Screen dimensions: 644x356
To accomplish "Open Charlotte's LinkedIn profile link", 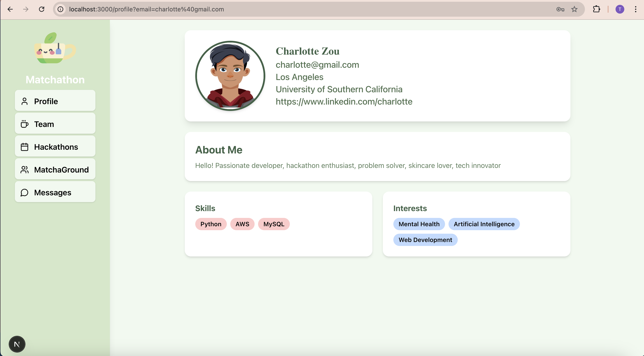I will 344,102.
